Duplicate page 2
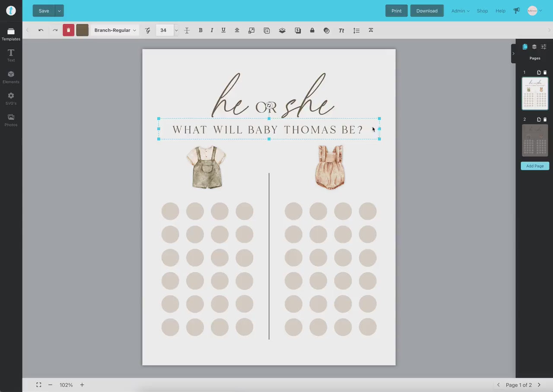Viewport: 553px width, 392px height. [539, 120]
